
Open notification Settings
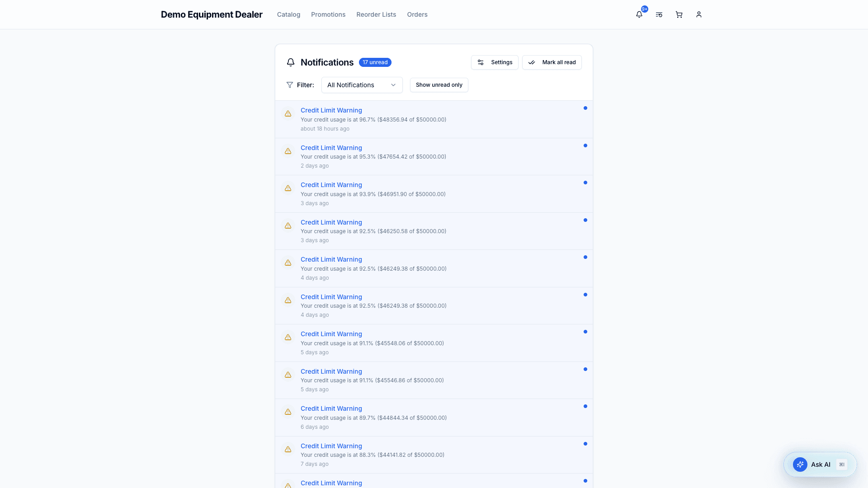(x=495, y=62)
